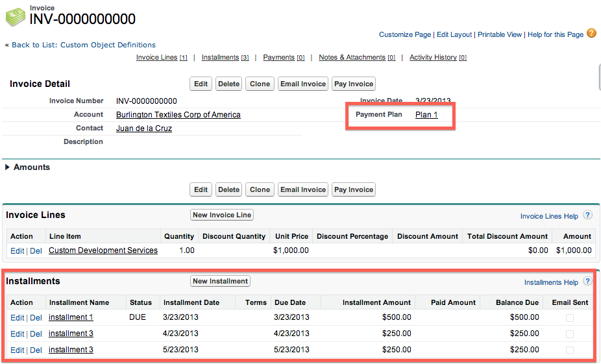Click Invoice Lines Help question mark icon
The image size is (601, 364).
587,215
